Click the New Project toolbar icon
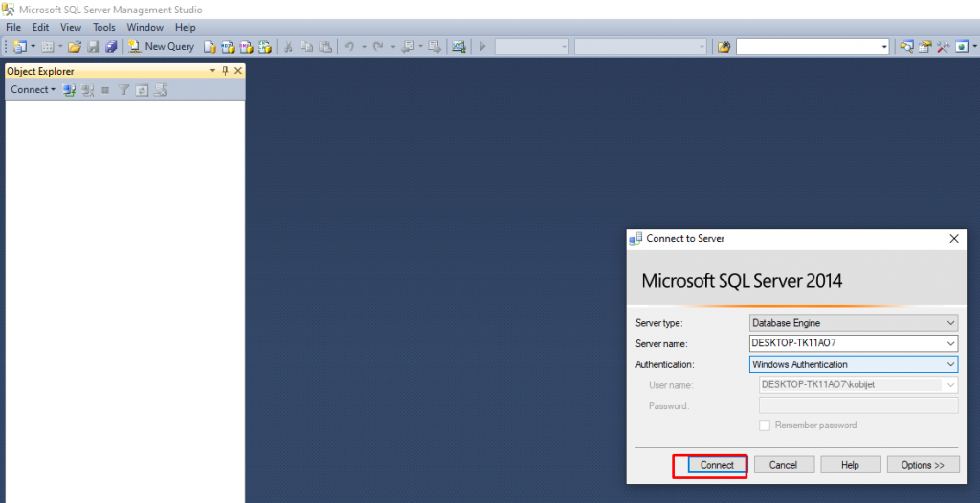This screenshot has height=503, width=980. point(19,46)
